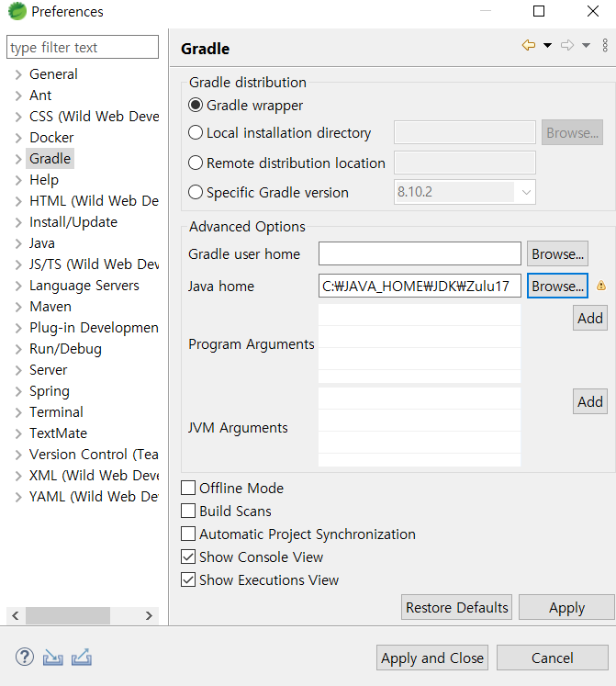Click the Java home path field
This screenshot has height=686, width=616.
tap(420, 286)
